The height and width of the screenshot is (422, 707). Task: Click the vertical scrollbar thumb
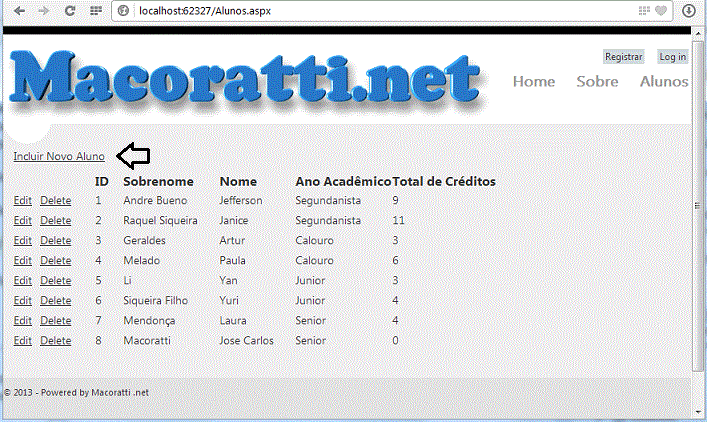point(697,206)
